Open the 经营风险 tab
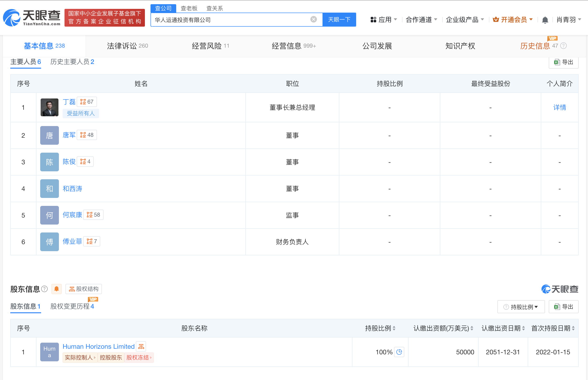Viewport: 588px width, 380px height. click(x=211, y=46)
